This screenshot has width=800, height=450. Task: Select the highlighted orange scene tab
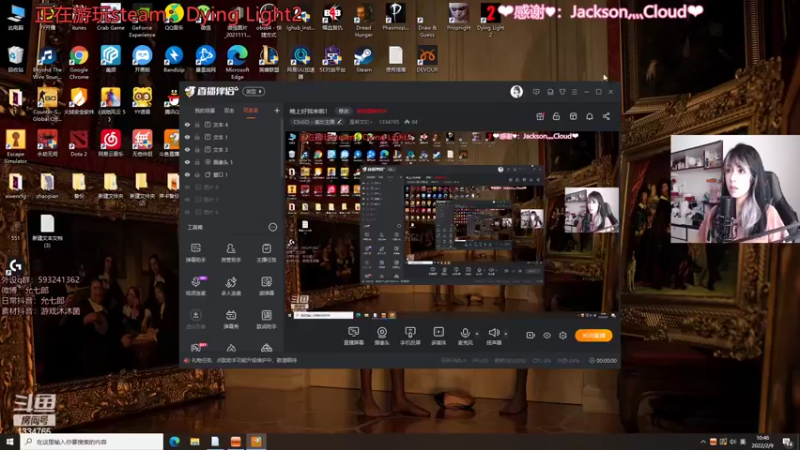(251, 110)
